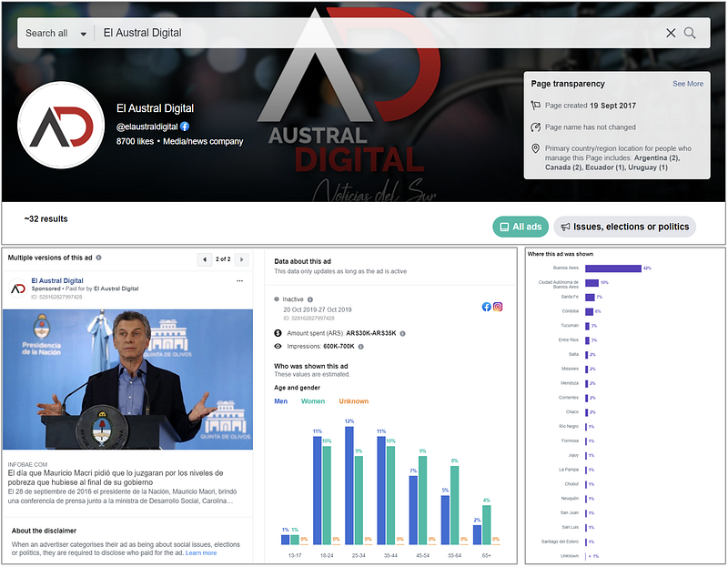Click the 20 Oct 2019-27 Oct 2019 date text
The width and height of the screenshot is (728, 567).
point(317,309)
